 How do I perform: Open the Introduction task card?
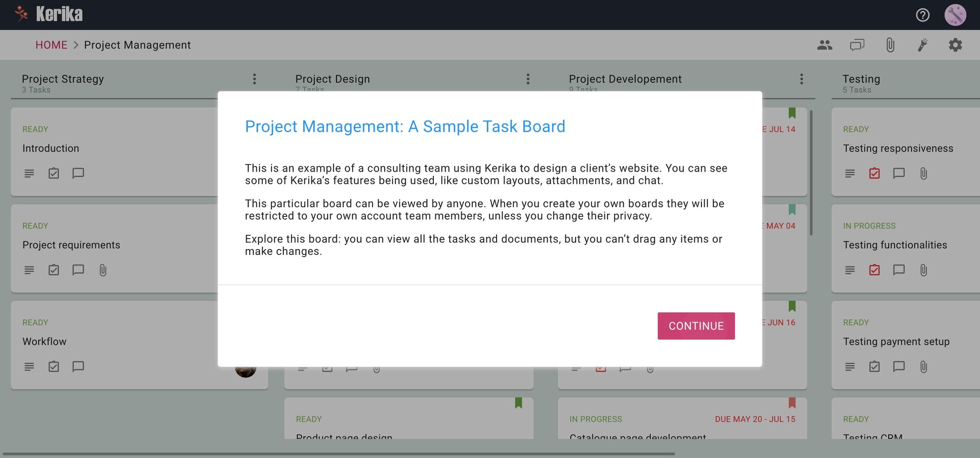[x=114, y=152]
